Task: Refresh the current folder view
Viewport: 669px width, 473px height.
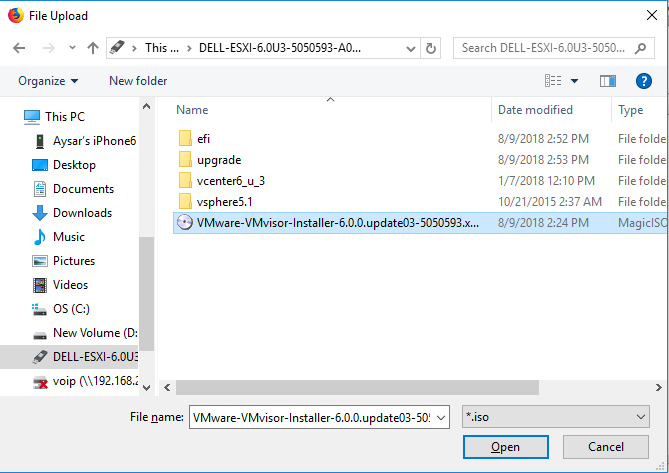Action: [431, 48]
